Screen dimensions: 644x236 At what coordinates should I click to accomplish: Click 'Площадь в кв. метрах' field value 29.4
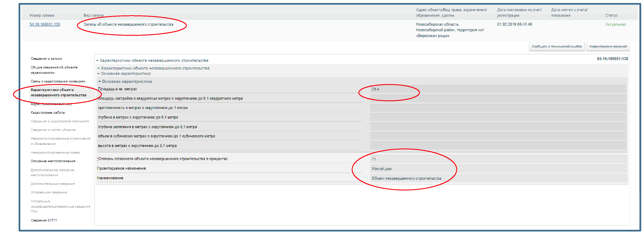(498, 89)
